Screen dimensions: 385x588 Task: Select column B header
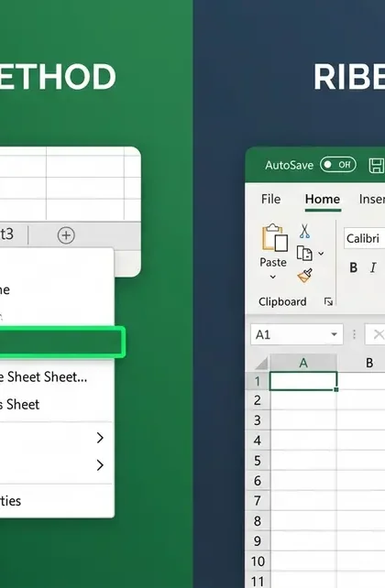[369, 363]
